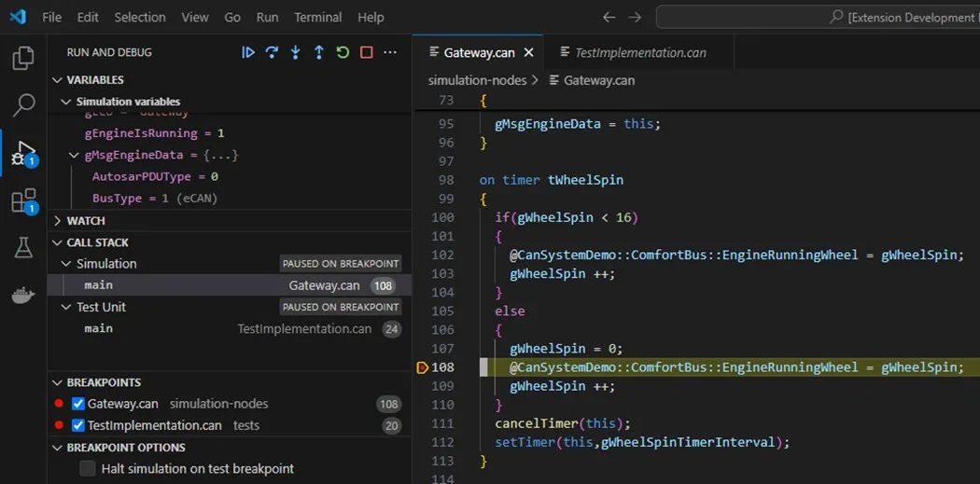Click the Step Over debug icon

pos(272,52)
